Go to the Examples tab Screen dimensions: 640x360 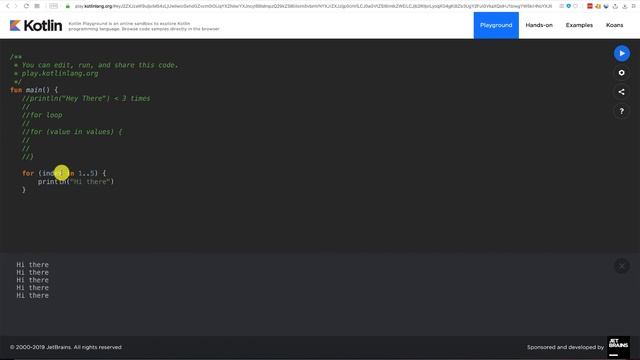pos(579,25)
